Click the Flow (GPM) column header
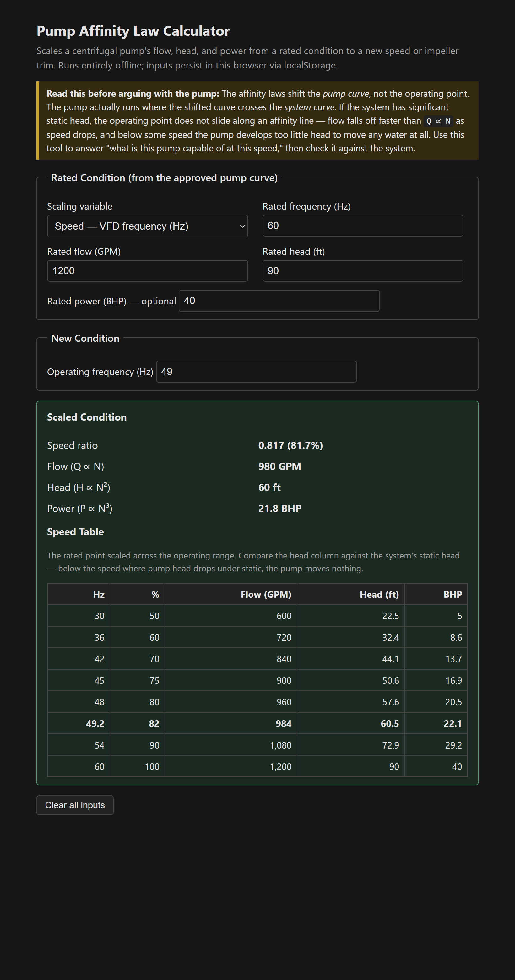 231,594
